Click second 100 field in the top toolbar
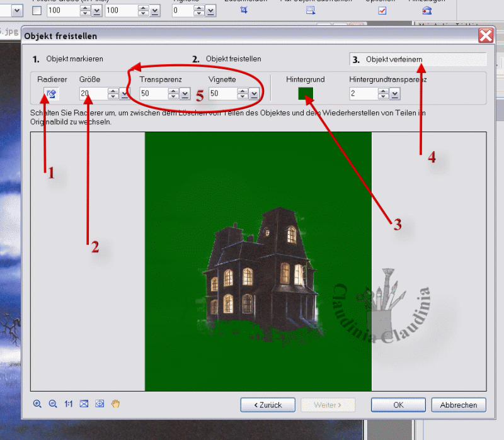This screenshot has height=440, width=504. (121, 11)
